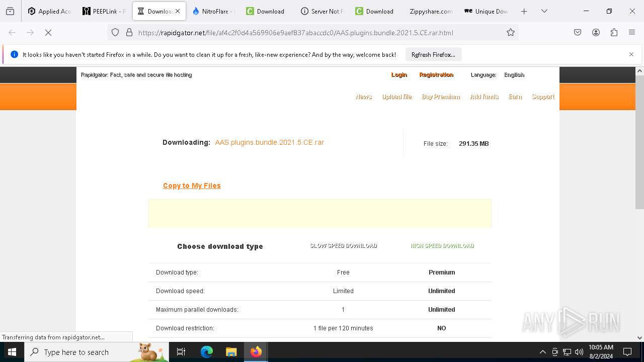The width and height of the screenshot is (644, 362).
Task: Open the Buy Premium menu item
Action: click(x=441, y=97)
